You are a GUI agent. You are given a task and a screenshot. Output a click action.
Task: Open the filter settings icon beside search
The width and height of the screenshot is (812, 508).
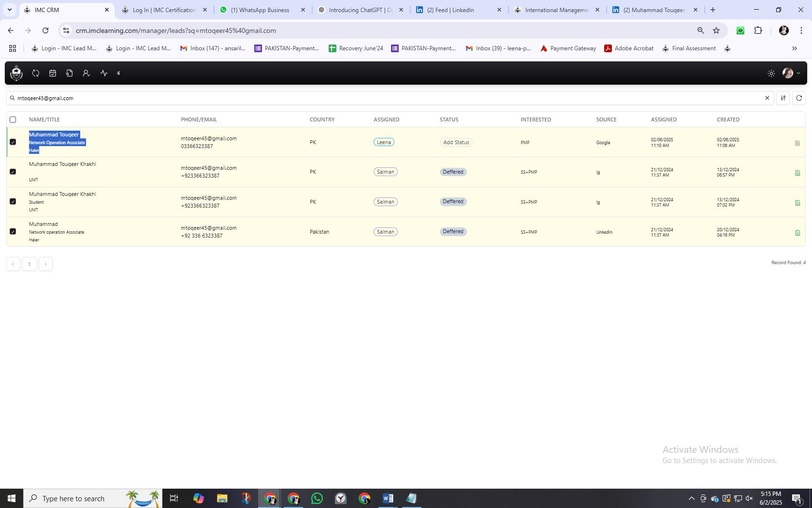[783, 98]
